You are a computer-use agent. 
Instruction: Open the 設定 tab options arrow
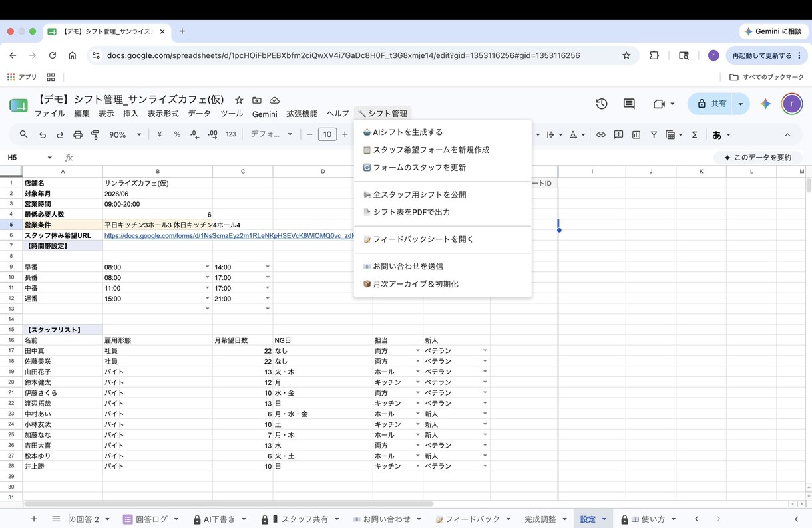click(x=604, y=519)
